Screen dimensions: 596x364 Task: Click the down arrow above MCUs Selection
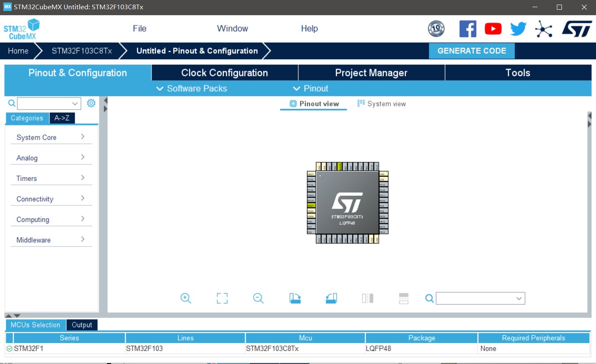(x=17, y=315)
